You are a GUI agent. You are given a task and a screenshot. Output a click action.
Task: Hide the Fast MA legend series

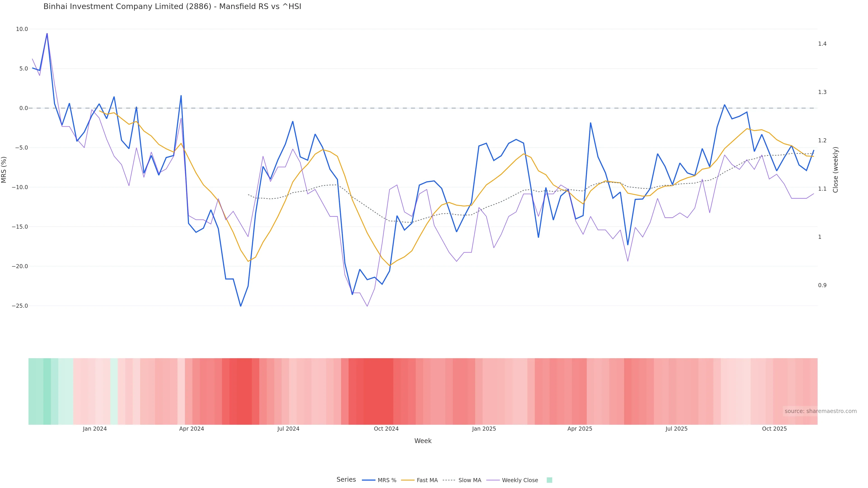click(x=427, y=480)
